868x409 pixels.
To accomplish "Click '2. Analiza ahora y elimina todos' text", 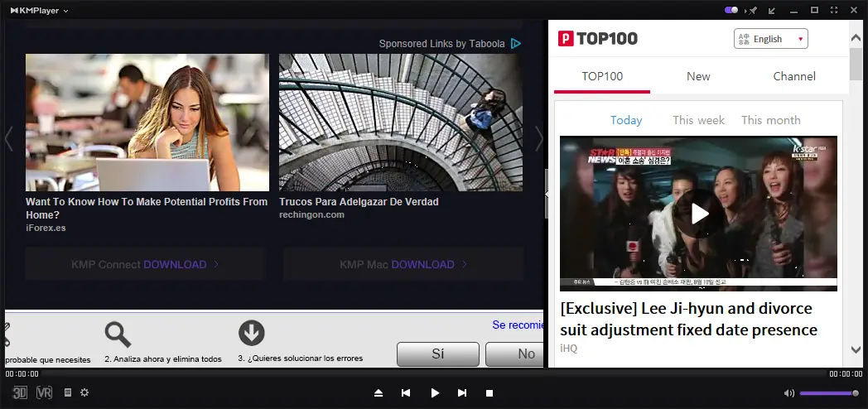I will [x=162, y=359].
